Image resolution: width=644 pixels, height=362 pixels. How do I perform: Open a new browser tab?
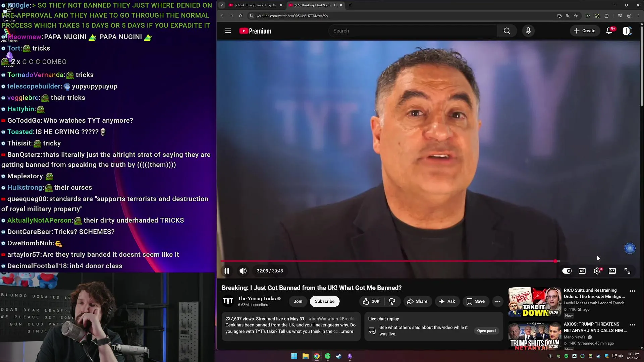(x=350, y=5)
